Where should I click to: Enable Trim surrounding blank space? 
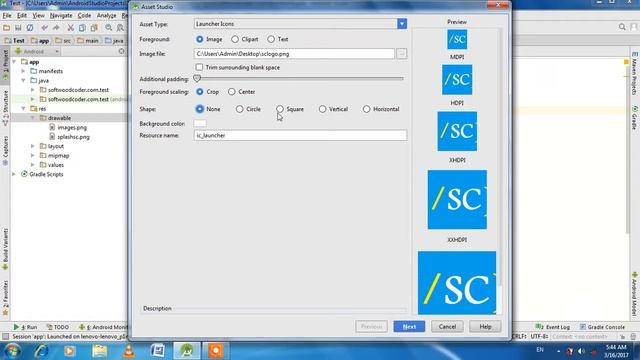pos(199,67)
